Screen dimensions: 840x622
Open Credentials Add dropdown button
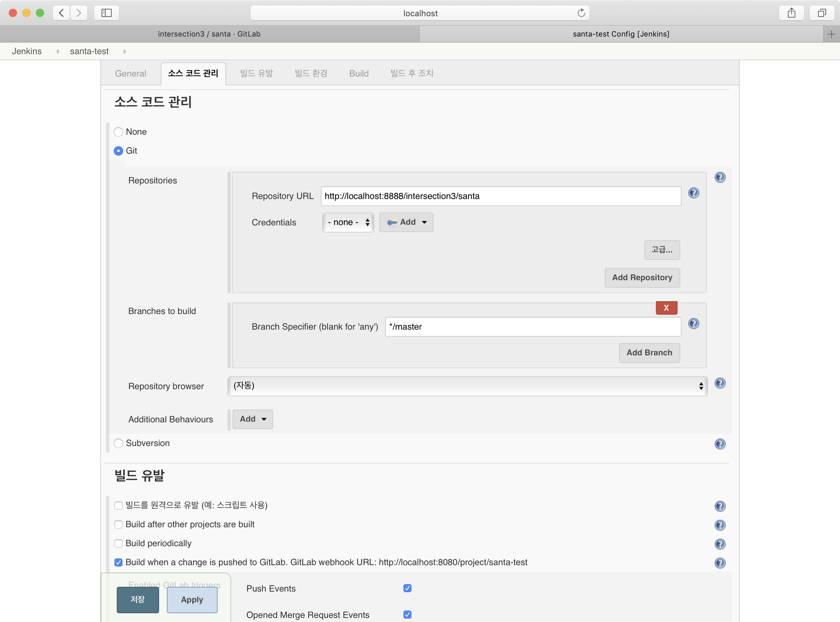[406, 222]
